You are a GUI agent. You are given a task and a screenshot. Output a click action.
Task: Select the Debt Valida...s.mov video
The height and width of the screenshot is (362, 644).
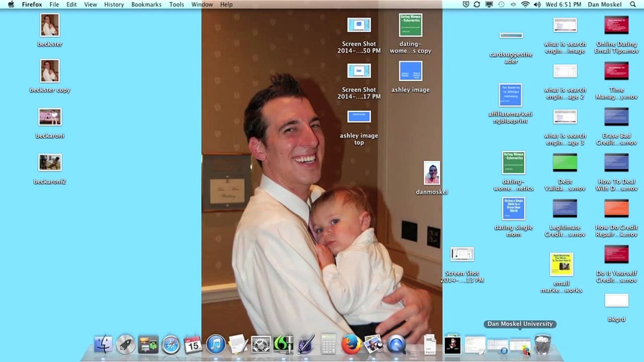coord(565,163)
